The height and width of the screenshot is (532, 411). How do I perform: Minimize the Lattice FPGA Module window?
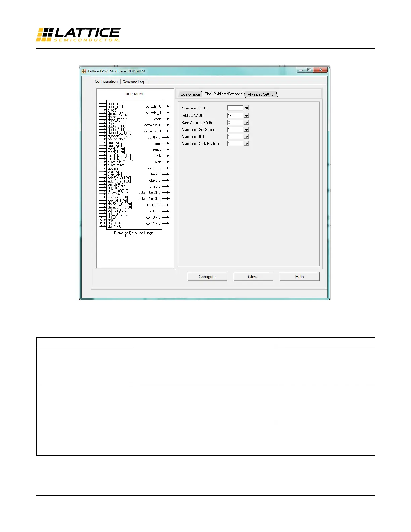[x=301, y=70]
